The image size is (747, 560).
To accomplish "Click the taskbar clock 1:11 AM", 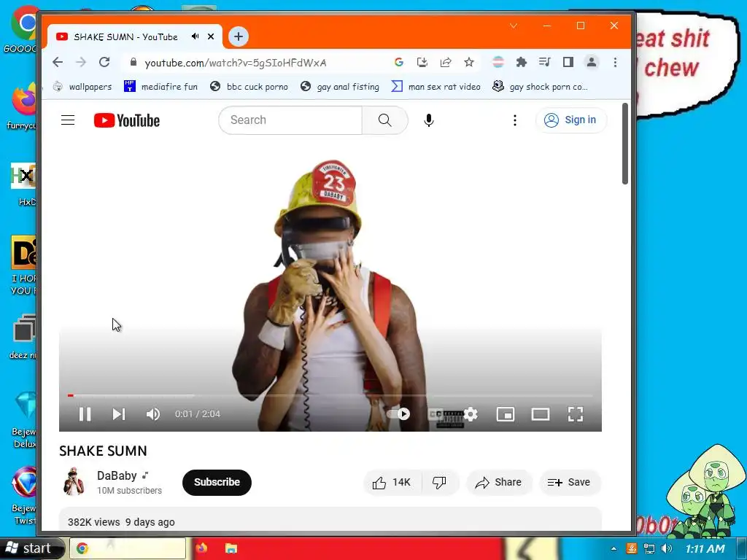I will pyautogui.click(x=705, y=549).
